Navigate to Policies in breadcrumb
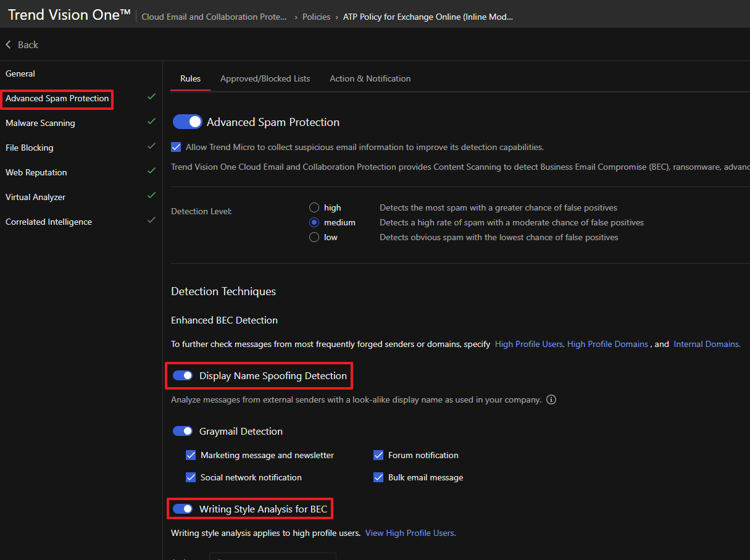 [316, 17]
